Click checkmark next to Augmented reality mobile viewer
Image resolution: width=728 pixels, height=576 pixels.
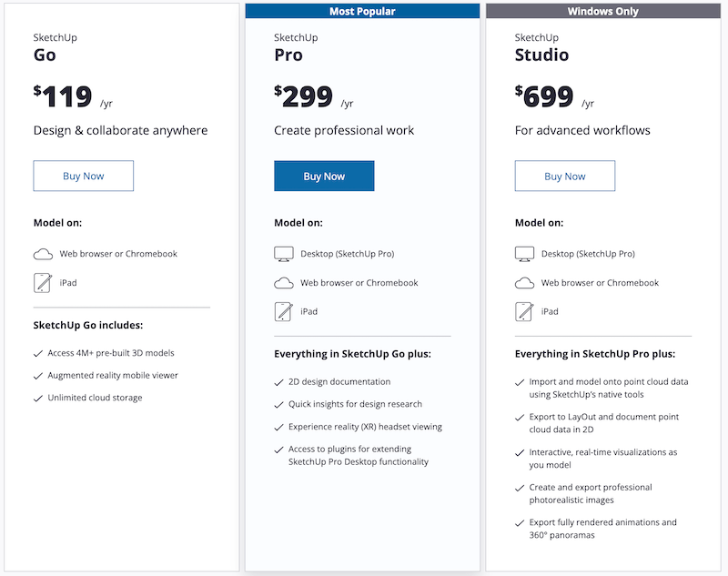38,376
